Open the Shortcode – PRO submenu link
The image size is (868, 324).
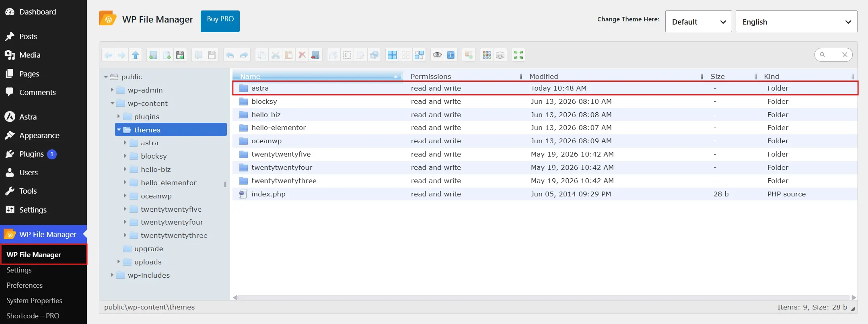33,316
